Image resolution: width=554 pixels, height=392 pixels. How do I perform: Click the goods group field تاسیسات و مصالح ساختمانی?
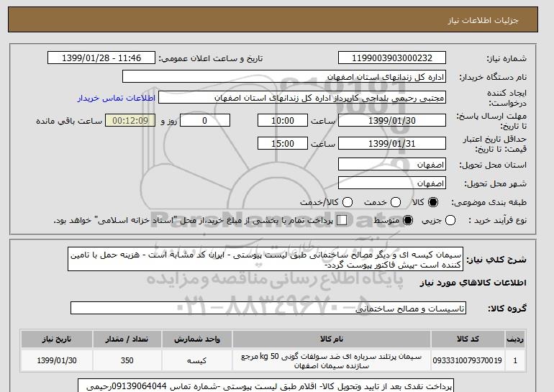coord(268,308)
